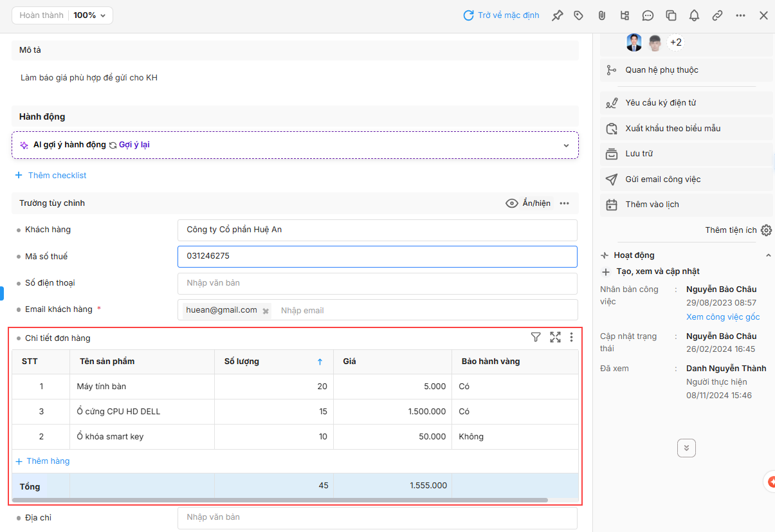Open Xem công việc gốc link

coord(722,317)
